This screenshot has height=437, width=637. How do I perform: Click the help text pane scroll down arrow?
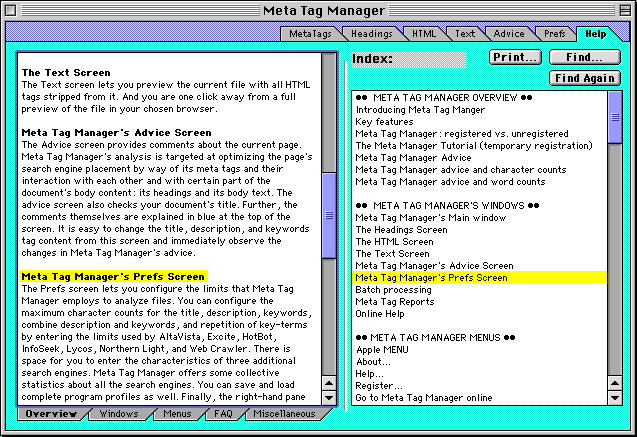[x=329, y=398]
